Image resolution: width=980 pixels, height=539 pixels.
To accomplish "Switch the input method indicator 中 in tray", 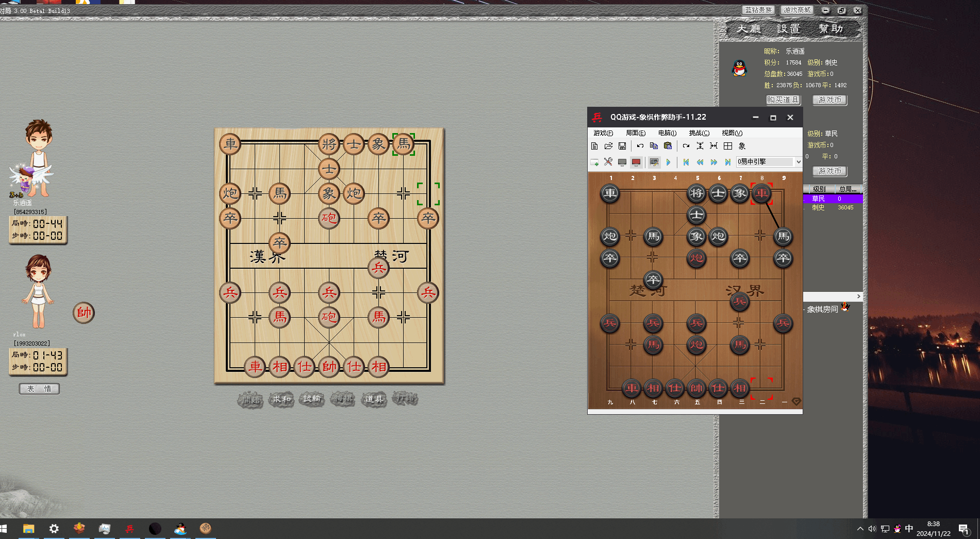I will (909, 529).
